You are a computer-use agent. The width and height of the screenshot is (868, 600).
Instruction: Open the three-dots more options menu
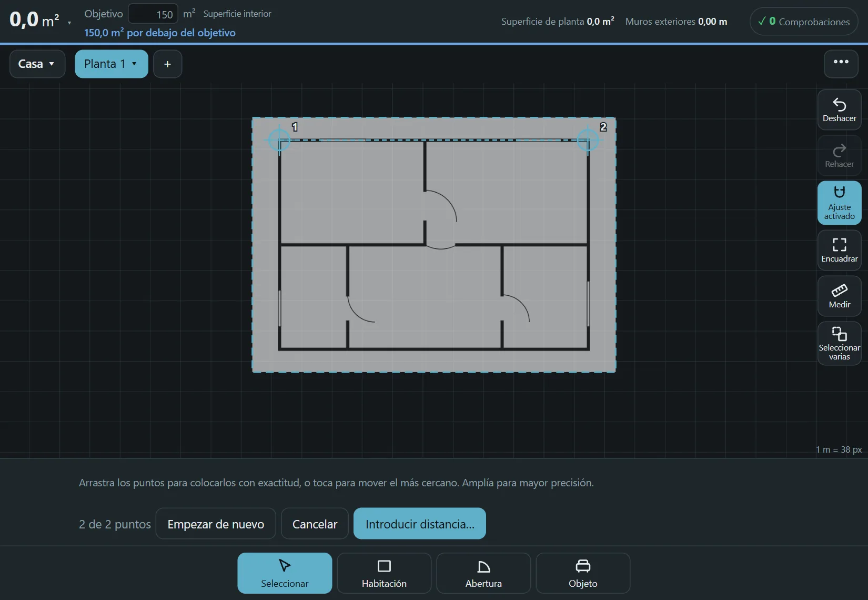click(x=841, y=64)
